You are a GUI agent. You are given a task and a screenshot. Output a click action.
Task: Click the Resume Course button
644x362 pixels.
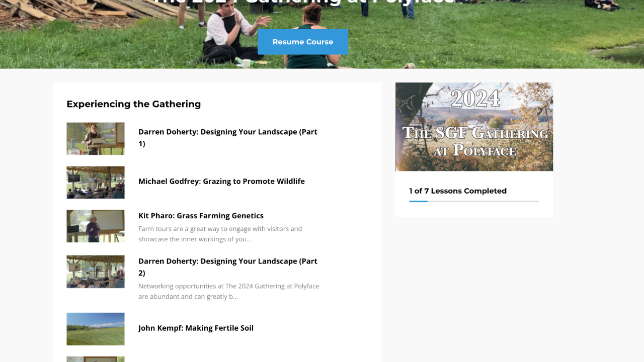tap(302, 42)
